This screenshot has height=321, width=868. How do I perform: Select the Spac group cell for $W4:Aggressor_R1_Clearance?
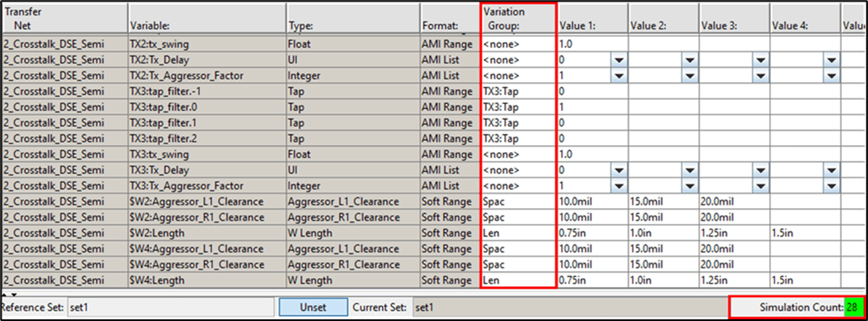[x=518, y=264]
